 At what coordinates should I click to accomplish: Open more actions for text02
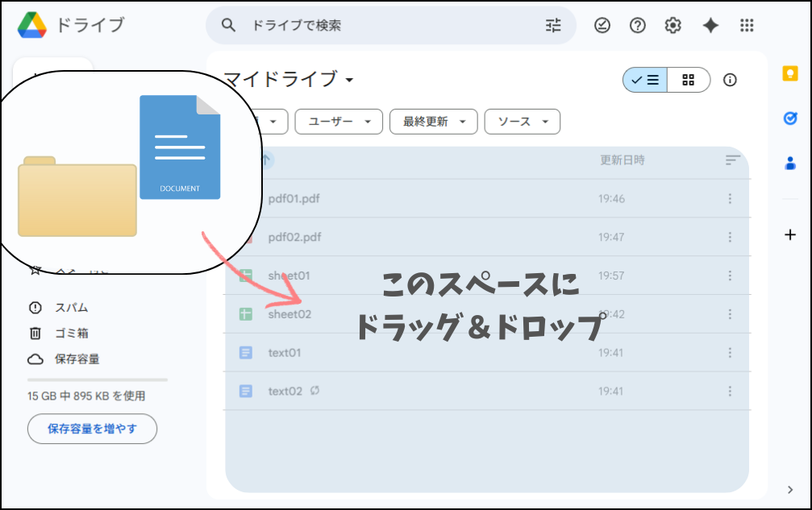pyautogui.click(x=730, y=391)
